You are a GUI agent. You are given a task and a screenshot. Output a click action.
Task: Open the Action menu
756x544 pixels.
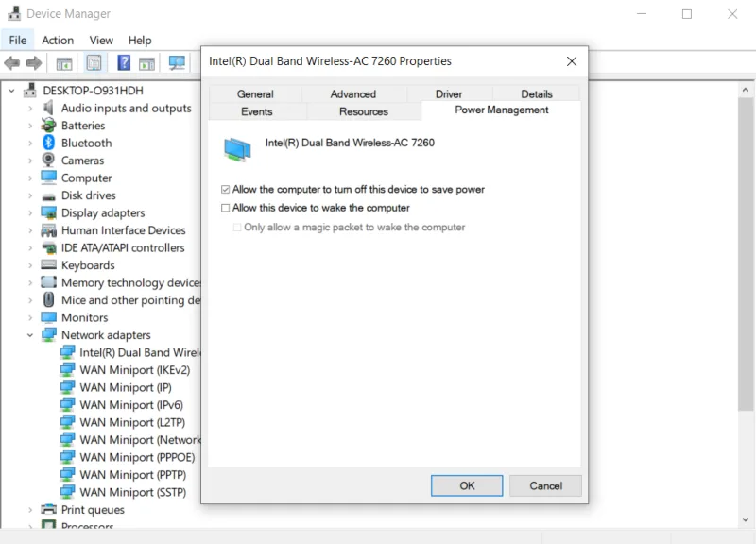[58, 40]
